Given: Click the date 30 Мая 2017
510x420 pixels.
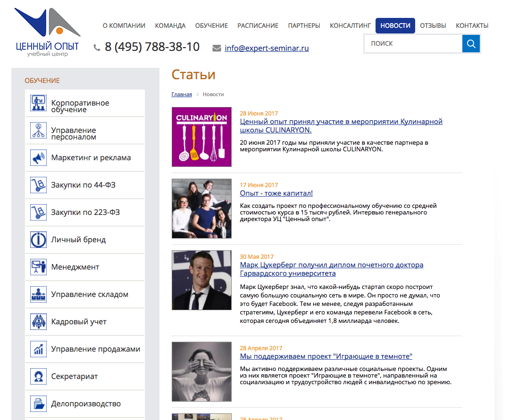Looking at the screenshot, I should (257, 257).
